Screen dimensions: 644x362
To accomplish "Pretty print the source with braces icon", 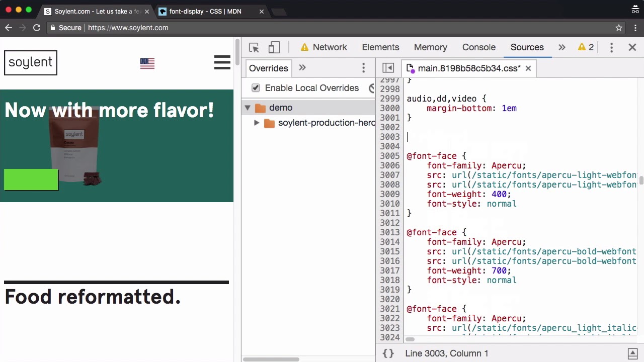I will (x=388, y=353).
